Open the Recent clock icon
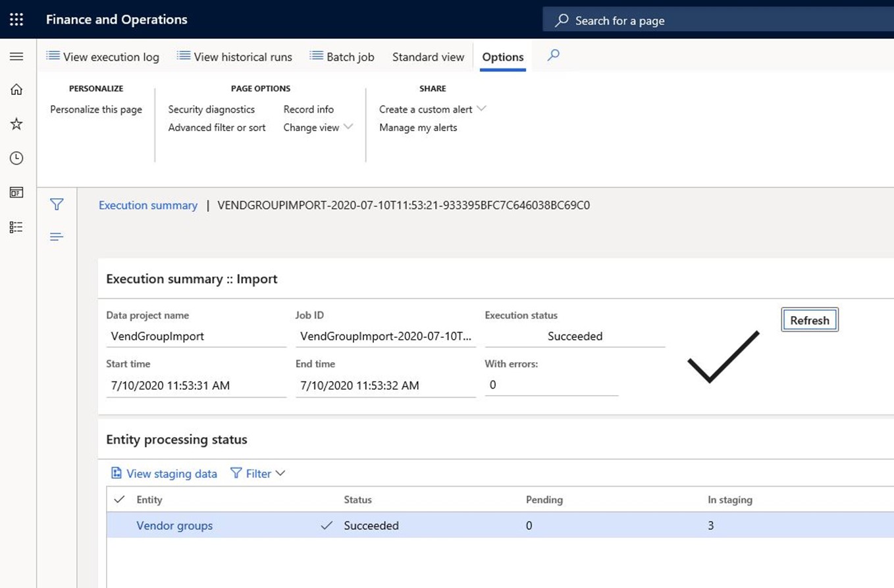Screen dimensions: 894x588 pyautogui.click(x=16, y=158)
